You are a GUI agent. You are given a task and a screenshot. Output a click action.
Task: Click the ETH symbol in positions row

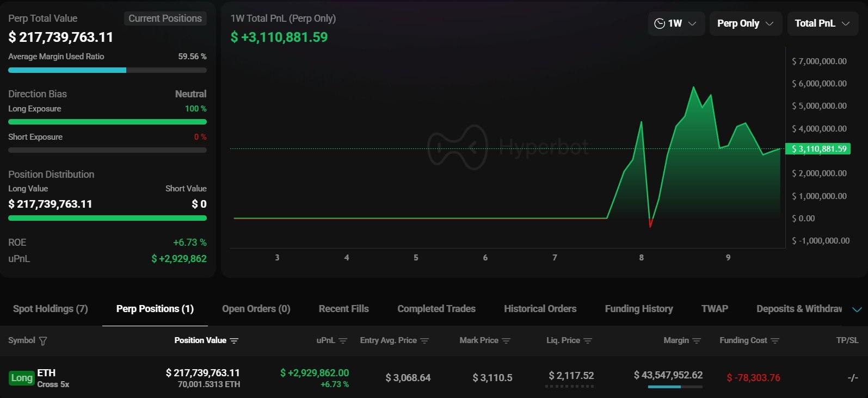46,373
